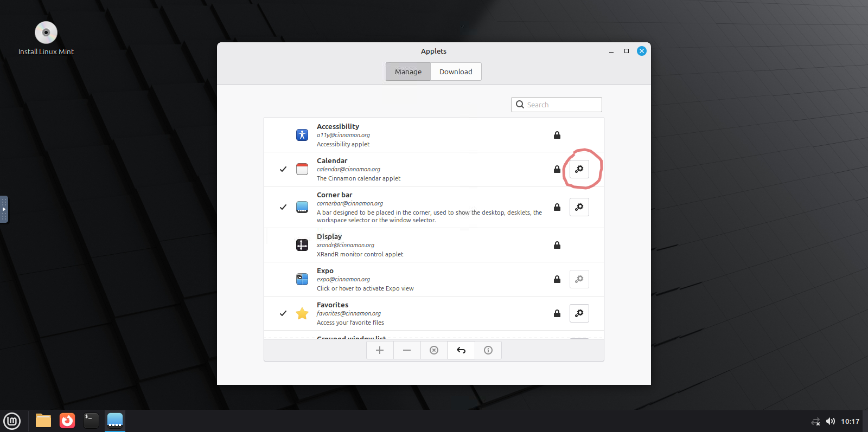Image resolution: width=868 pixels, height=432 pixels.
Task: Add selected applet with plus button
Action: point(380,350)
